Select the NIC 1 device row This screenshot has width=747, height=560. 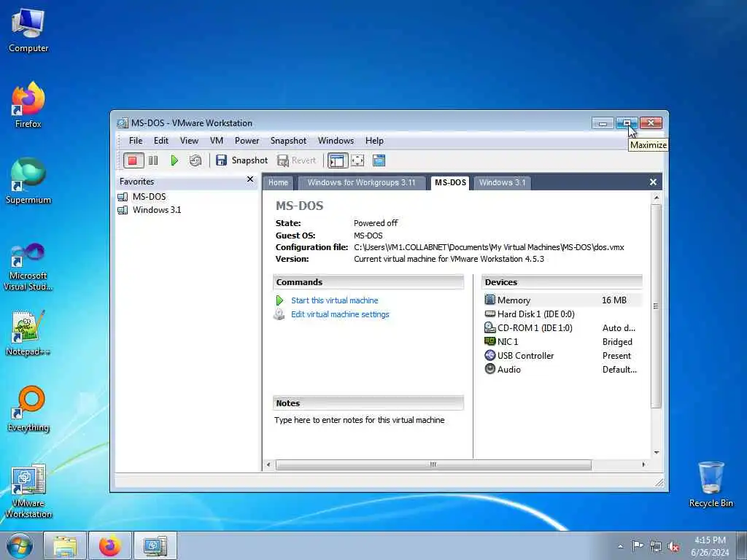(562, 342)
